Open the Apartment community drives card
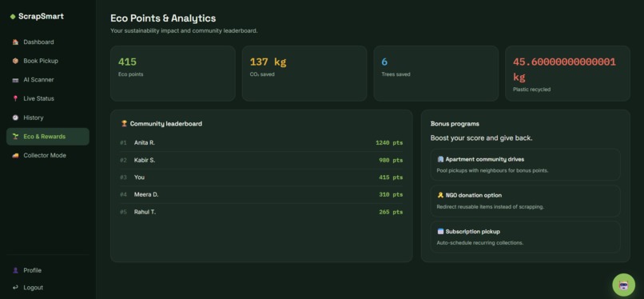This screenshot has width=644, height=299. [x=525, y=164]
